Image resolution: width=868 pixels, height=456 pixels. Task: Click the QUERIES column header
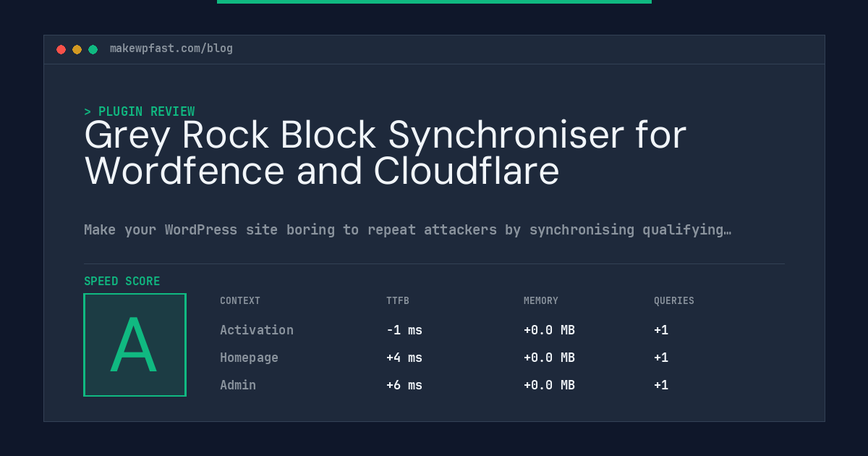click(x=674, y=301)
